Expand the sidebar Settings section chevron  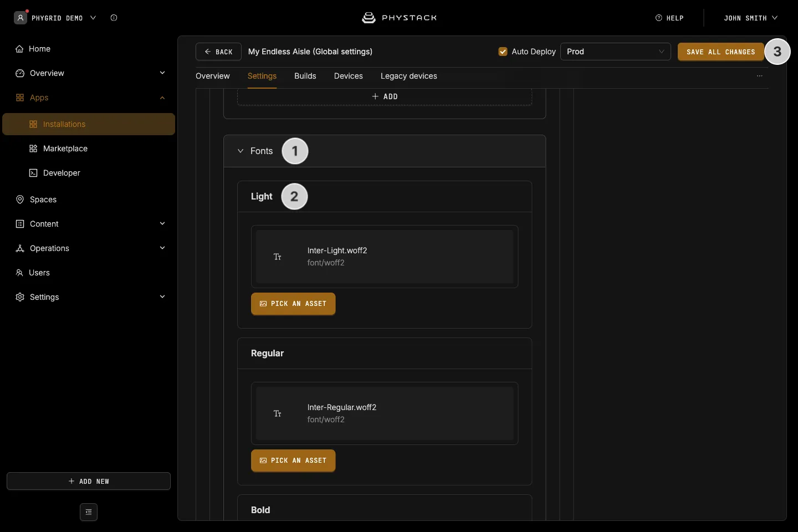coord(162,297)
